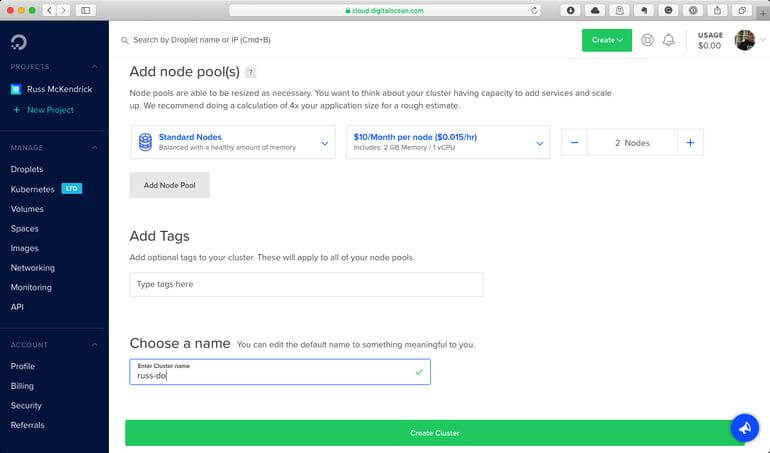Decrease node count with minus button
This screenshot has height=453, width=770.
(574, 143)
